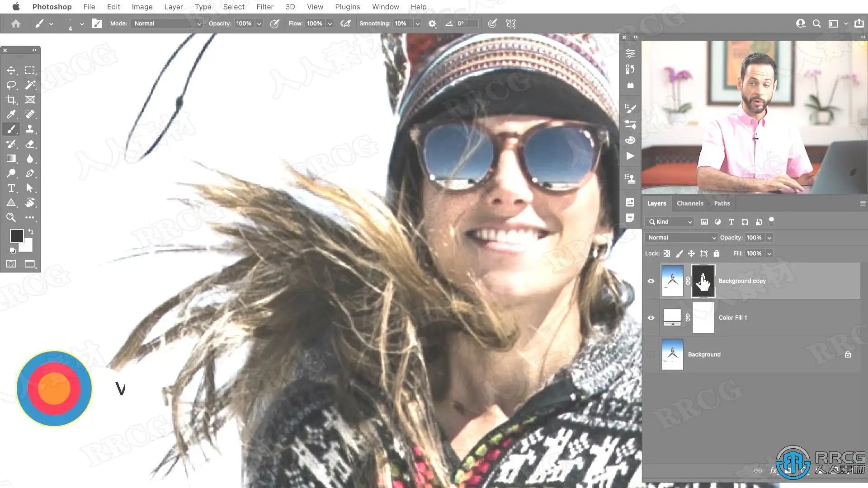Open the Layers panel menu

863,203
